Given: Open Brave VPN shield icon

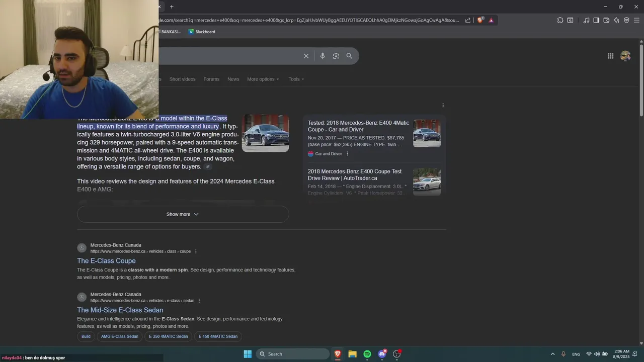Looking at the screenshot, I should tap(626, 20).
